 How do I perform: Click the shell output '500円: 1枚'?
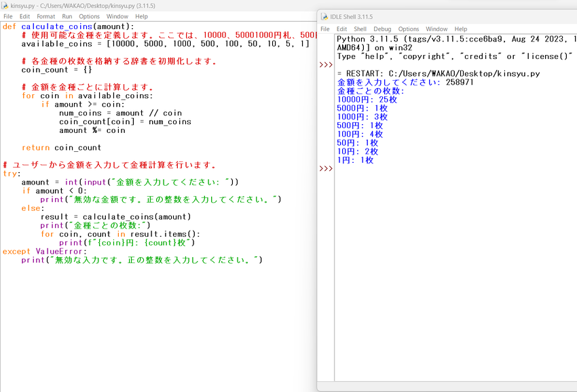360,125
